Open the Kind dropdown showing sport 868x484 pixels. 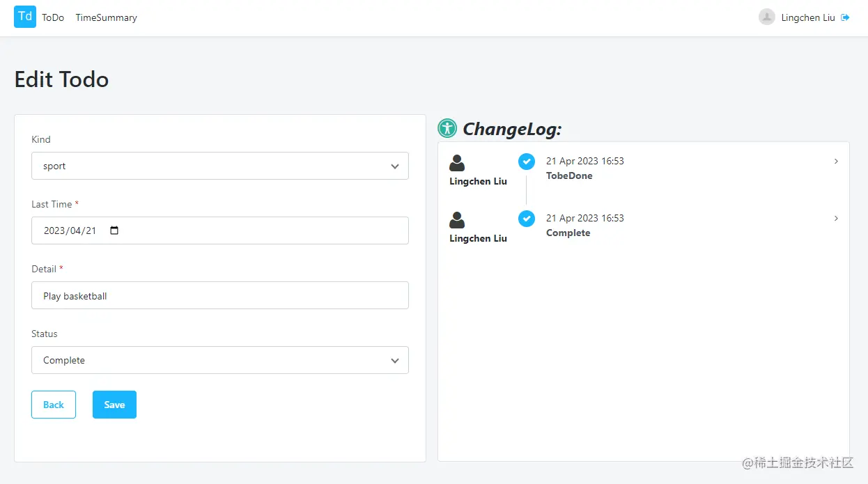point(220,166)
